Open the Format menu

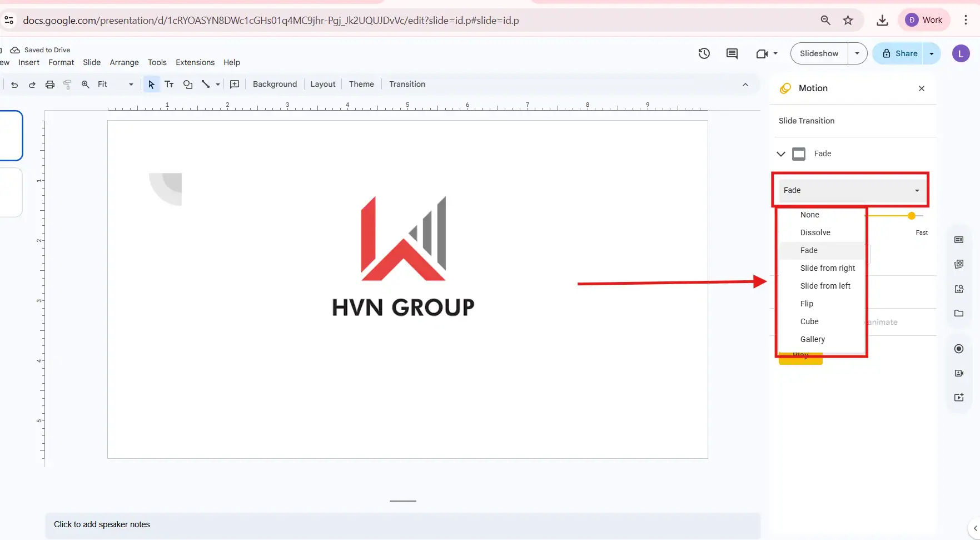click(x=61, y=62)
